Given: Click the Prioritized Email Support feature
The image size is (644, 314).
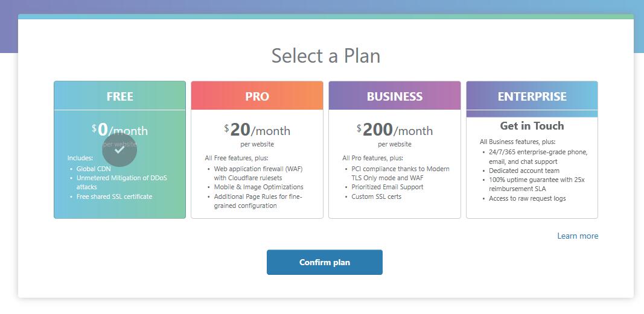Looking at the screenshot, I should click(387, 187).
